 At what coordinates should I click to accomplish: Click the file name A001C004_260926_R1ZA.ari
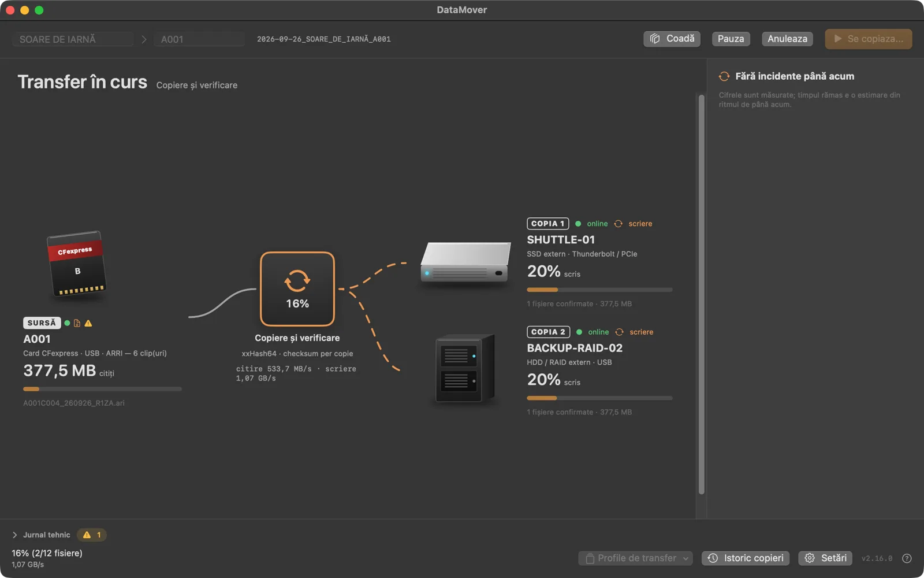click(x=74, y=403)
